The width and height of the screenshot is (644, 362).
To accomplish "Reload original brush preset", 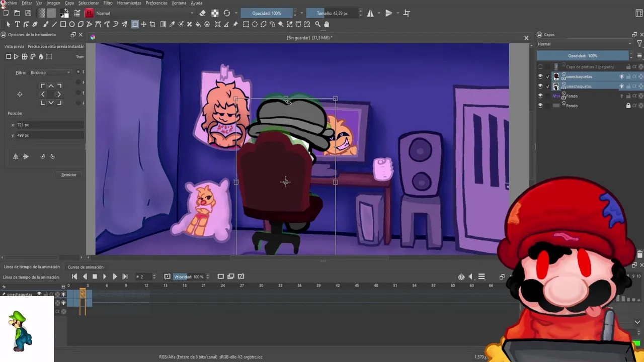I will click(227, 13).
